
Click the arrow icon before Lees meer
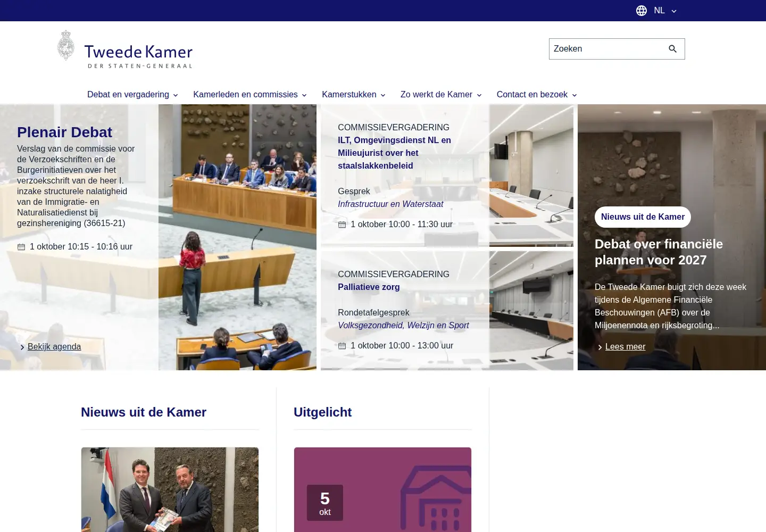pos(600,347)
